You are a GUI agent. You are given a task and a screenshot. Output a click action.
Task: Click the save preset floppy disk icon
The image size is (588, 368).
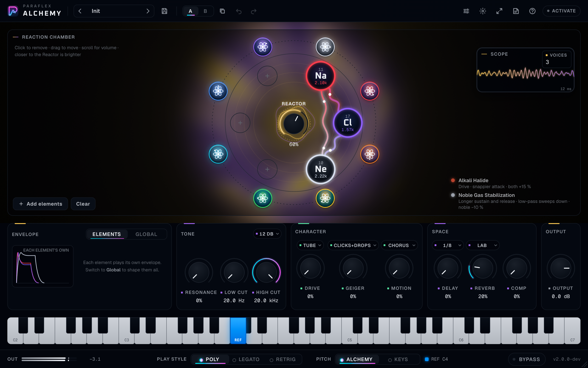tap(164, 11)
